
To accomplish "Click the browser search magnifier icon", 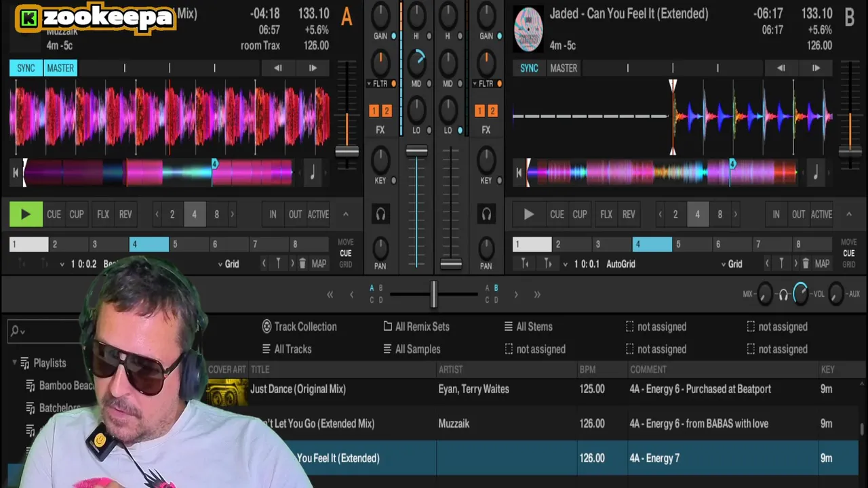I will tap(15, 331).
